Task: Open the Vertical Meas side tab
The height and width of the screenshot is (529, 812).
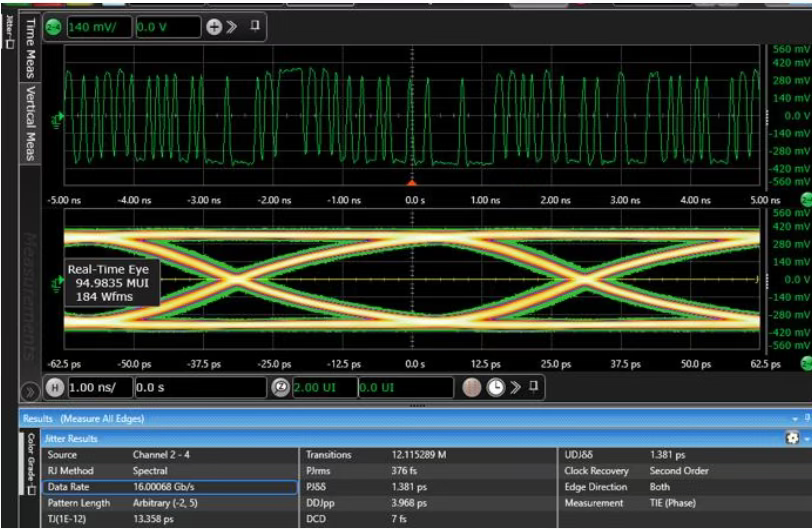Action: point(29,124)
